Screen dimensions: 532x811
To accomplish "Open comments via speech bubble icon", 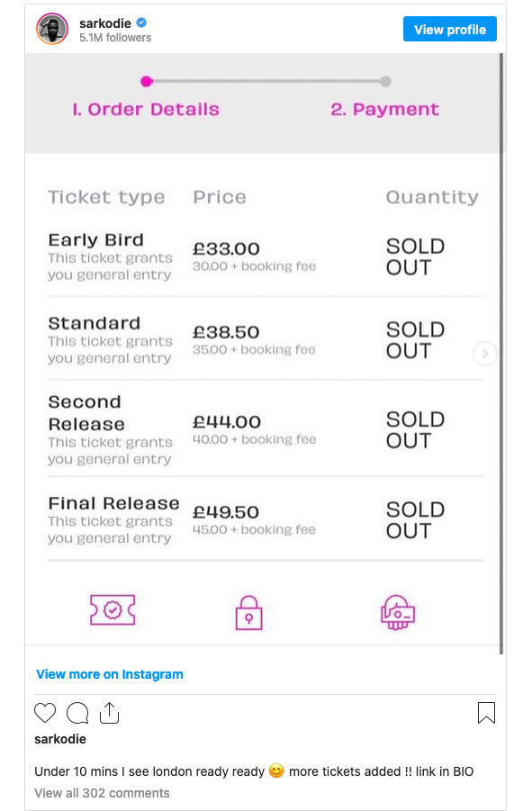I will click(x=77, y=713).
